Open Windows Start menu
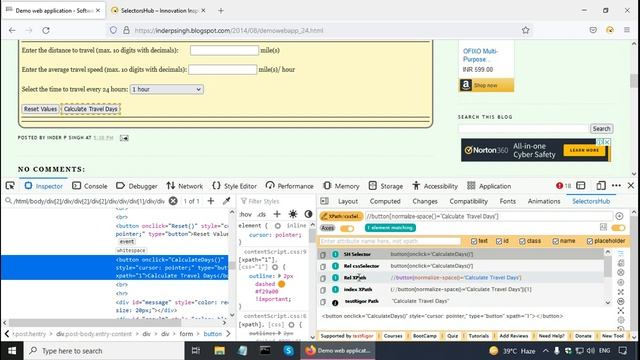Image resolution: width=640 pixels, height=360 pixels. 12,351
